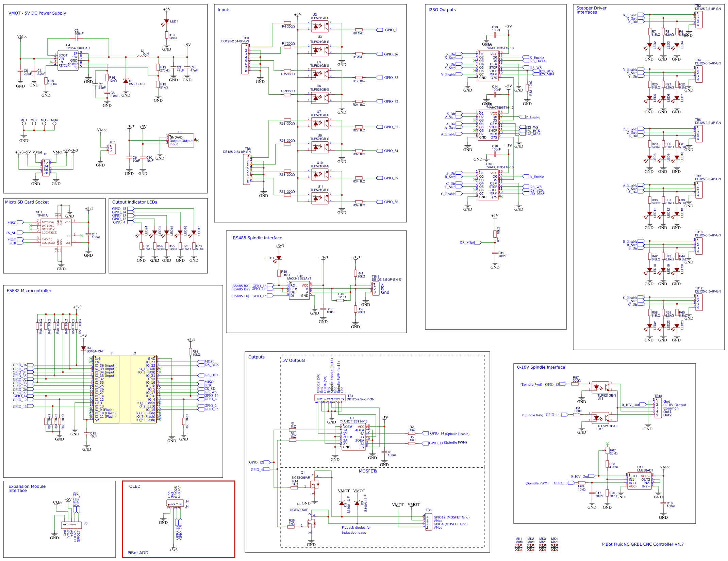This screenshot has width=728, height=561.
Task: Select the 'Micro SD Card Socket' heading
Action: click(27, 202)
